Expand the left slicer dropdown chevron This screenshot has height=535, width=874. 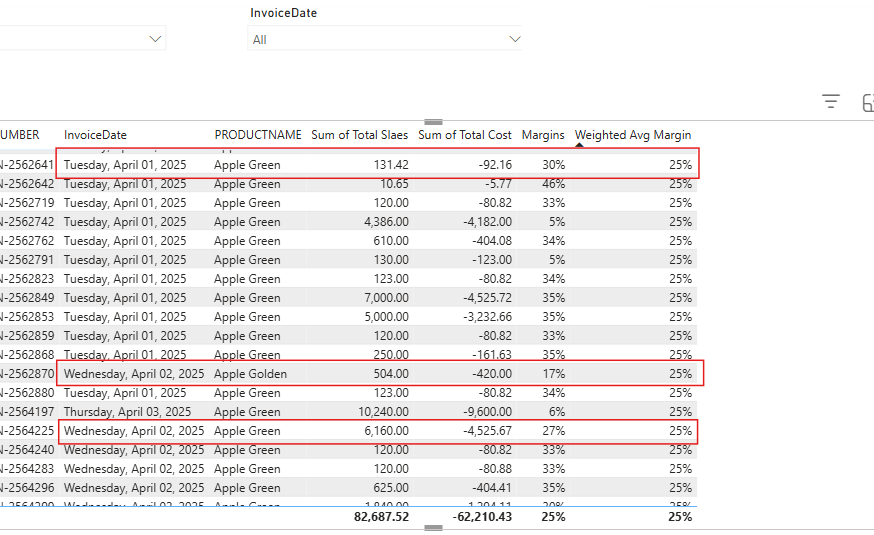pos(156,39)
